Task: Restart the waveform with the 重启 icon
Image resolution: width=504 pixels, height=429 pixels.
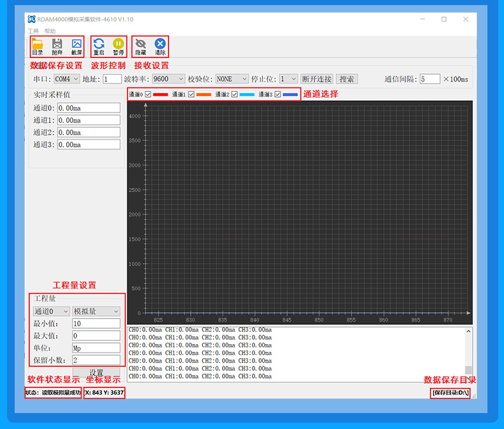Action: 99,46
